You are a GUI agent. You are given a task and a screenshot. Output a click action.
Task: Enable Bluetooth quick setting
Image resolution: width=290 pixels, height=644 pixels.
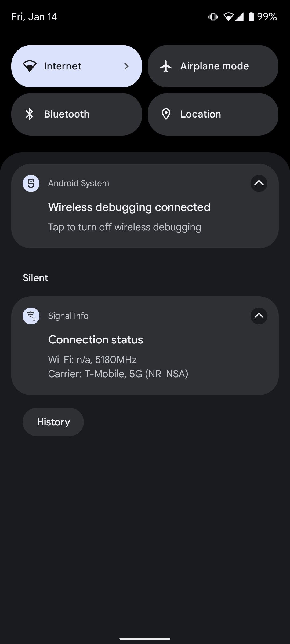[77, 114]
